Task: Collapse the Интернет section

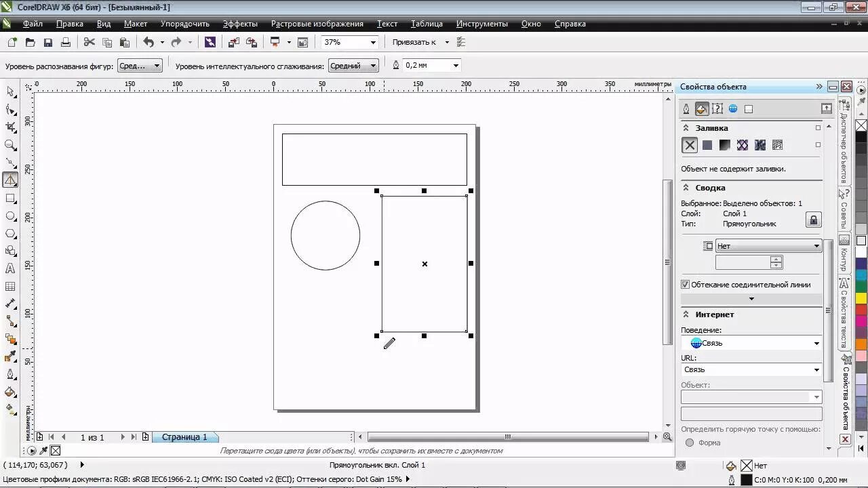Action: coord(686,314)
